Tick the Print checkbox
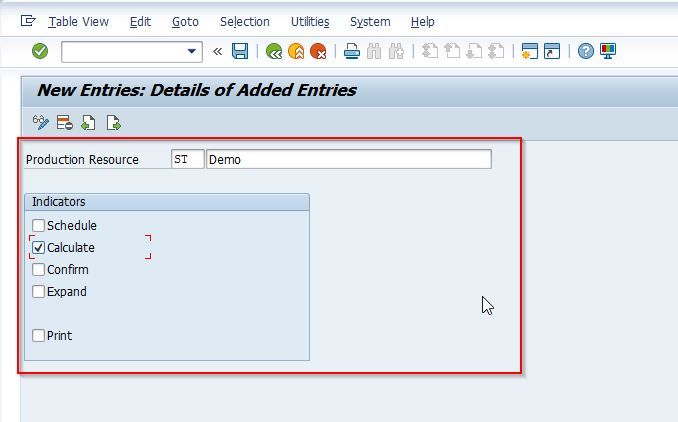 pos(38,336)
